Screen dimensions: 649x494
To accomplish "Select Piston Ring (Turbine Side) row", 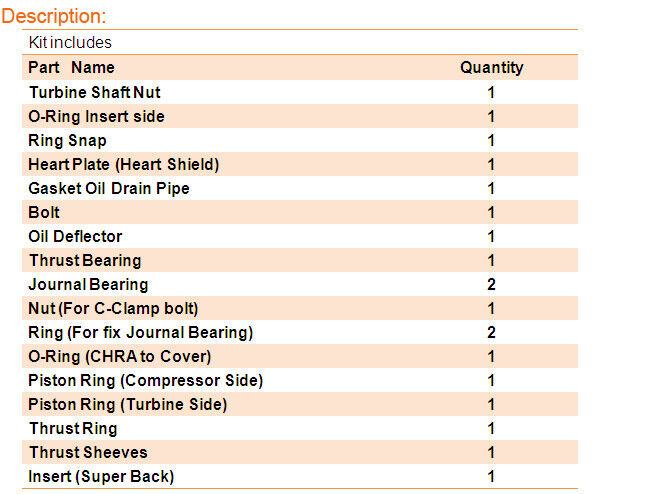I will click(127, 404).
